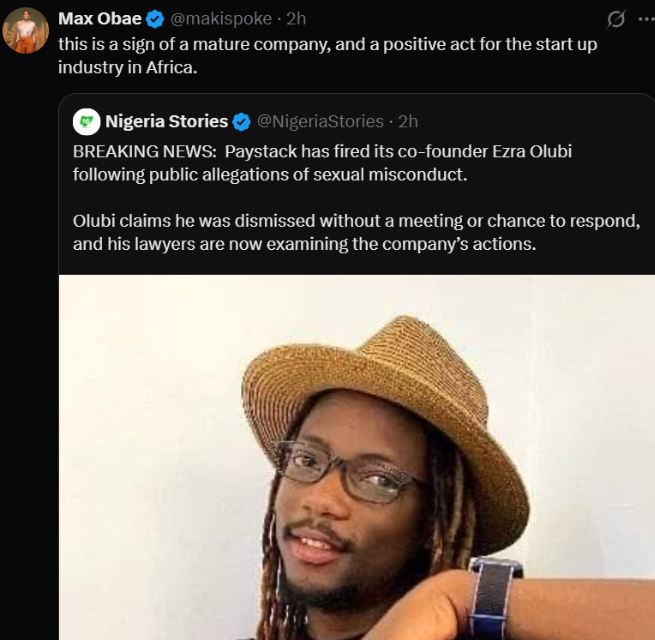Click Max Obae's 2h post timestamp
655x640 pixels.
296,19
